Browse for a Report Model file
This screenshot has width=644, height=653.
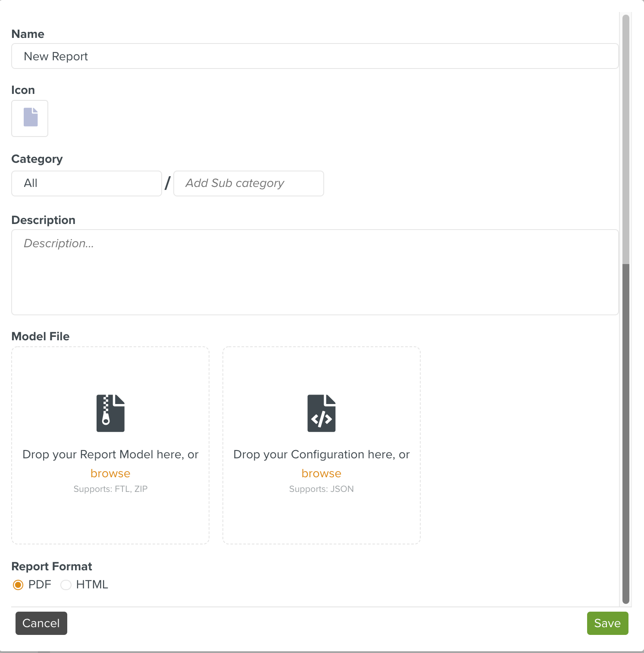pos(110,473)
